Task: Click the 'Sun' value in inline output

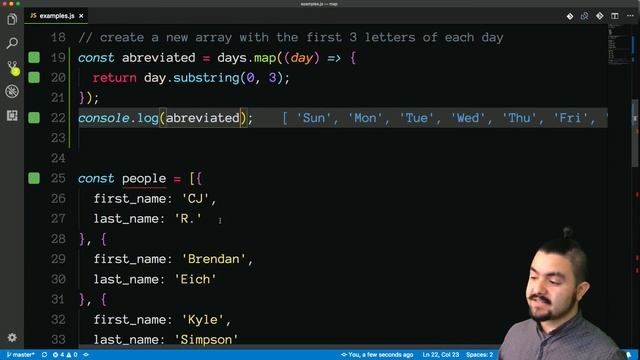Action: pyautogui.click(x=314, y=118)
